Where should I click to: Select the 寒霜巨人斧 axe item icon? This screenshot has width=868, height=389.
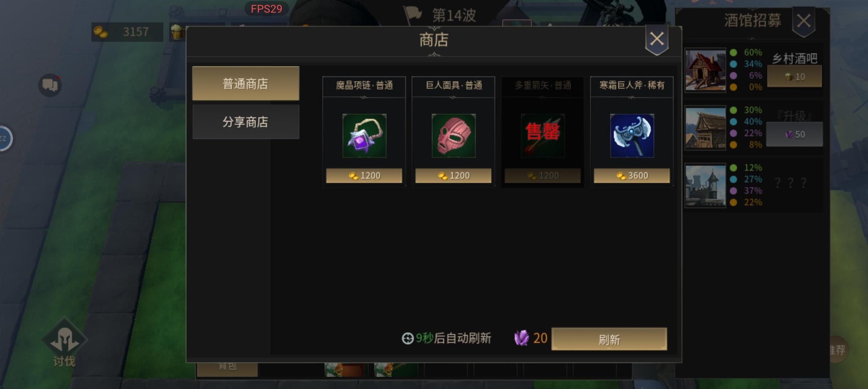coord(632,136)
